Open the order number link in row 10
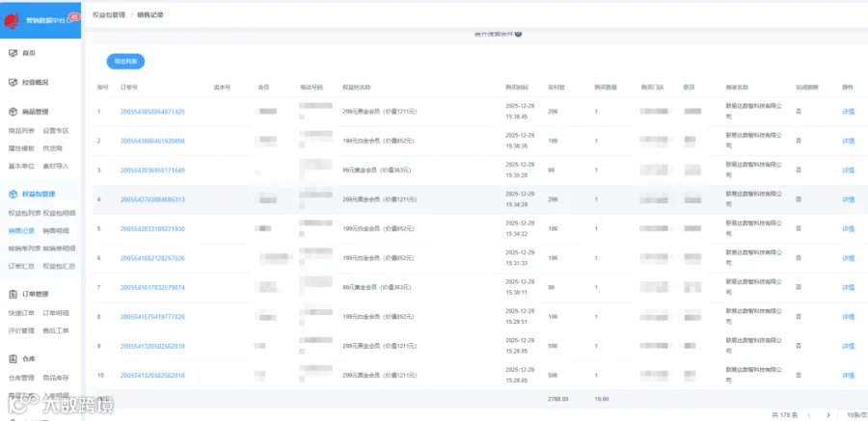 [x=152, y=376]
